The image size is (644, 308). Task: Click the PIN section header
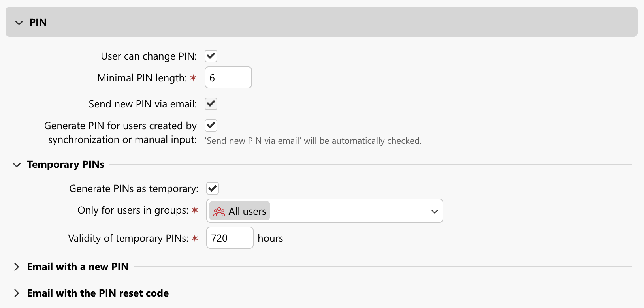point(38,23)
